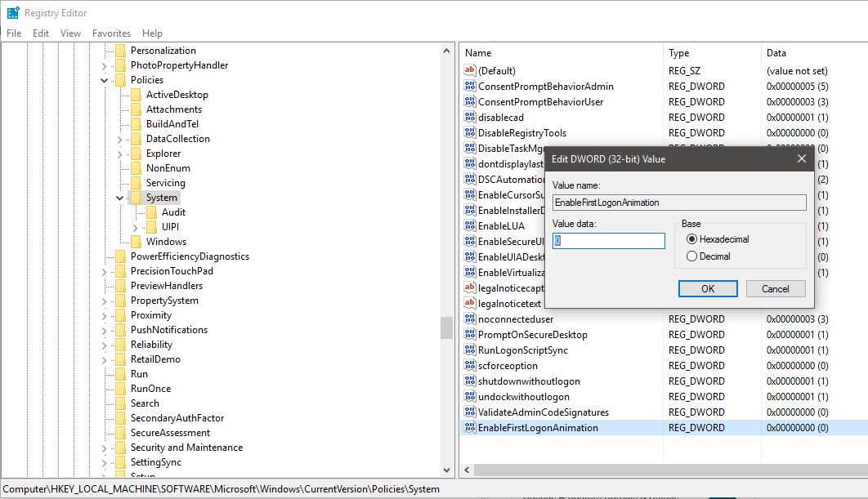Click the EnableLUA DWORD icon
868x499 pixels.
pyautogui.click(x=469, y=225)
